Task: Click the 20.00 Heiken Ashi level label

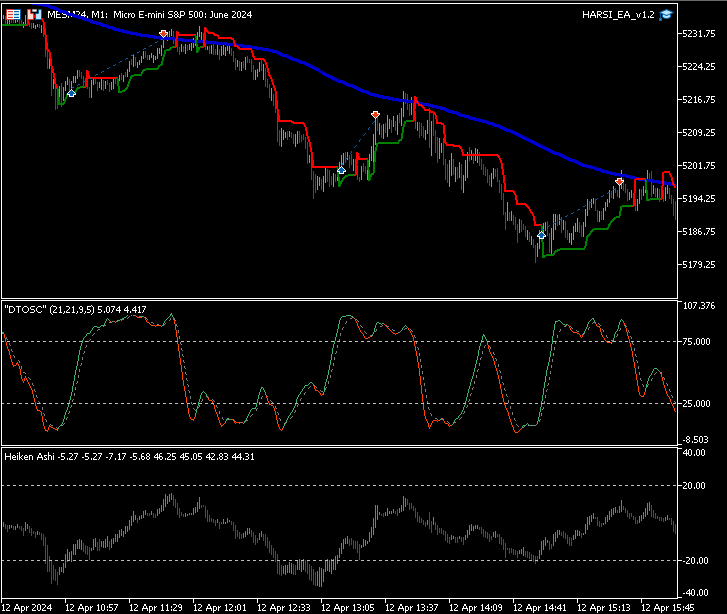Action: pos(694,486)
